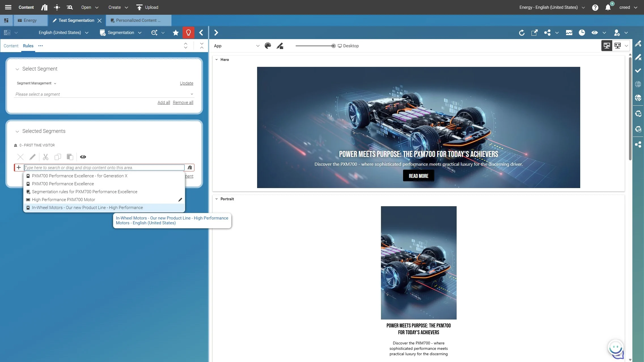Screen dimensions: 644x362
Task: Click the device width slider handle
Action: pyautogui.click(x=333, y=46)
